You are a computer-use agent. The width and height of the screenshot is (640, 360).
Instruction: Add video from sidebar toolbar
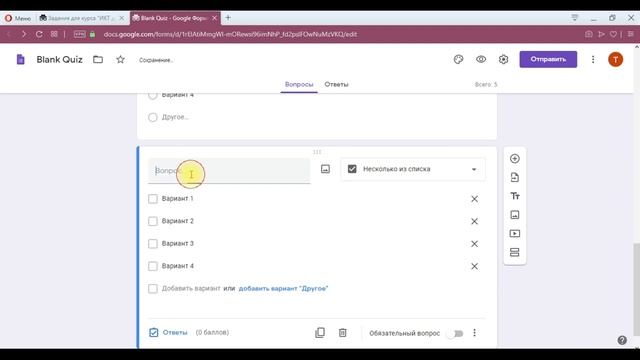[515, 233]
